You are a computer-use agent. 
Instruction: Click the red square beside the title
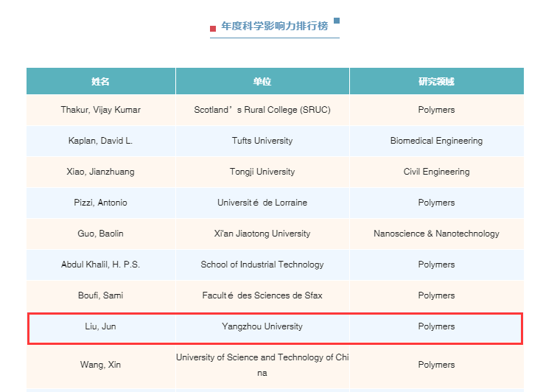click(213, 29)
